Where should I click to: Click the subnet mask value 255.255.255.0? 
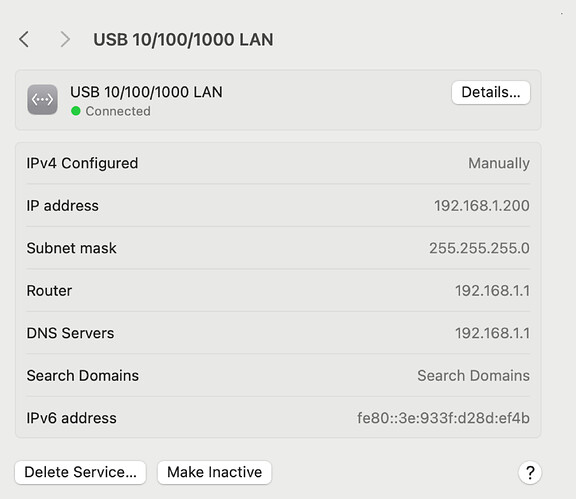click(479, 248)
